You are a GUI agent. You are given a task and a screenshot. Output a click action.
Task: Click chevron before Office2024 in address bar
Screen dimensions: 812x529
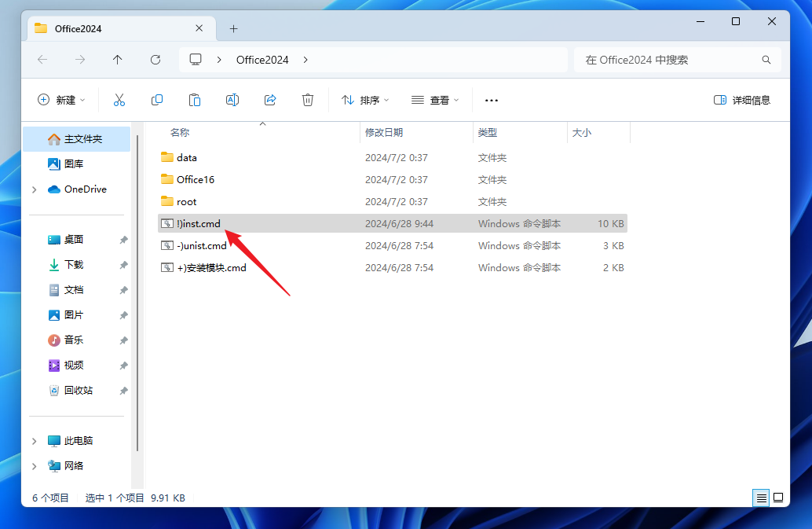(219, 60)
